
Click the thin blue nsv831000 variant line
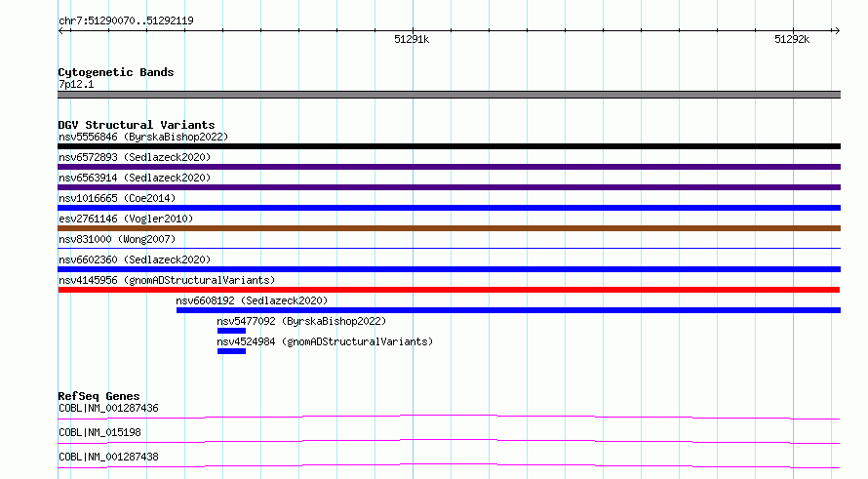point(449,248)
